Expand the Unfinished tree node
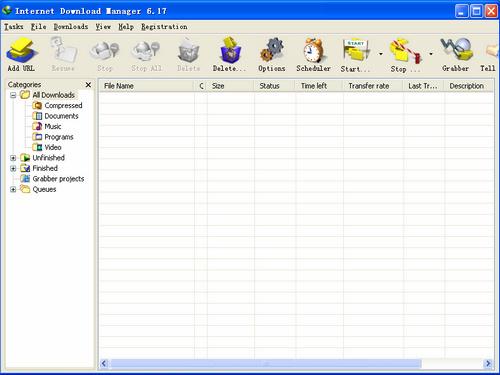Screen dimensions: 500x375 coord(13,158)
